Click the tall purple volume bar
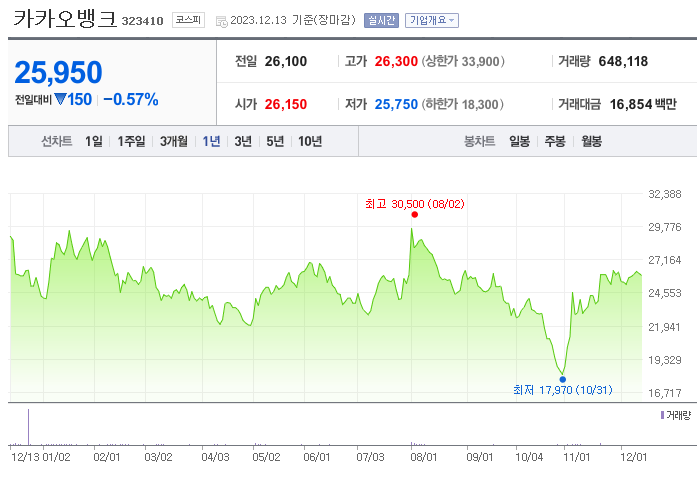Viewport: 697px width, 477px height. tap(28, 427)
